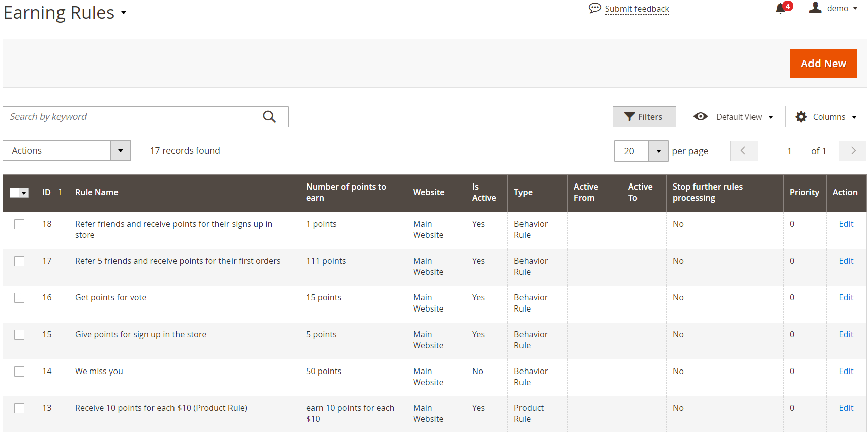Open the Filters button

tap(644, 117)
